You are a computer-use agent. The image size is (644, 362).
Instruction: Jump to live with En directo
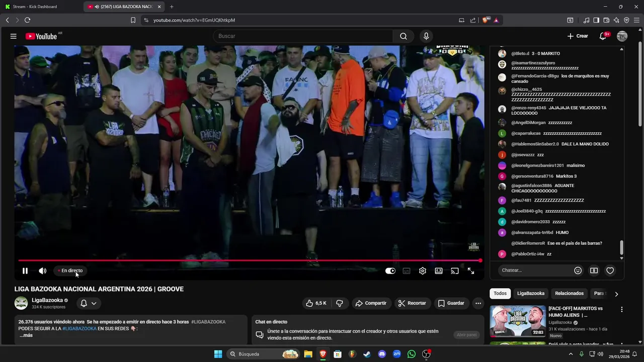click(69, 270)
